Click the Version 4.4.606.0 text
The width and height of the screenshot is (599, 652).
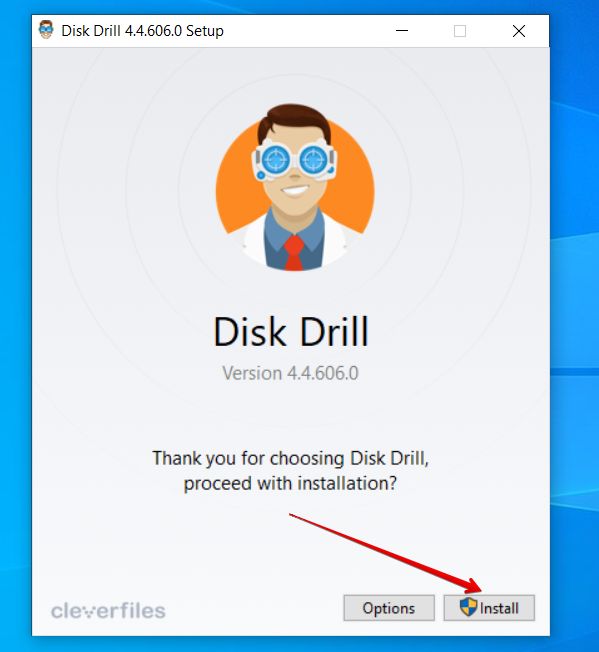tap(290, 373)
